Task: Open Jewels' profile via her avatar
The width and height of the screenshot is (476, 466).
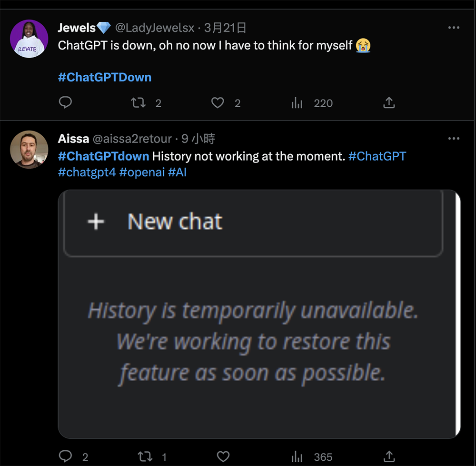Action: click(29, 39)
